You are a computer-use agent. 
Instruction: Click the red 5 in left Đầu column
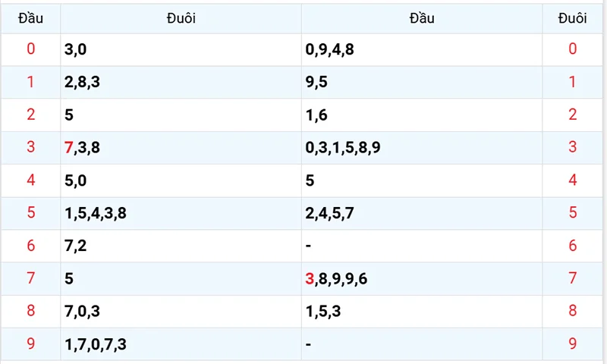(x=30, y=213)
